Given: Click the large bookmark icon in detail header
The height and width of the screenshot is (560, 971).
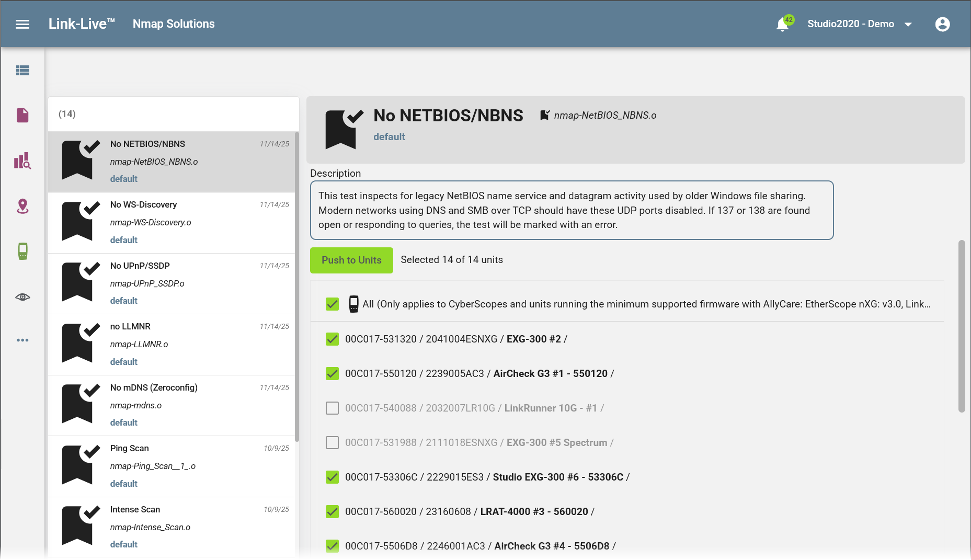Looking at the screenshot, I should 344,129.
